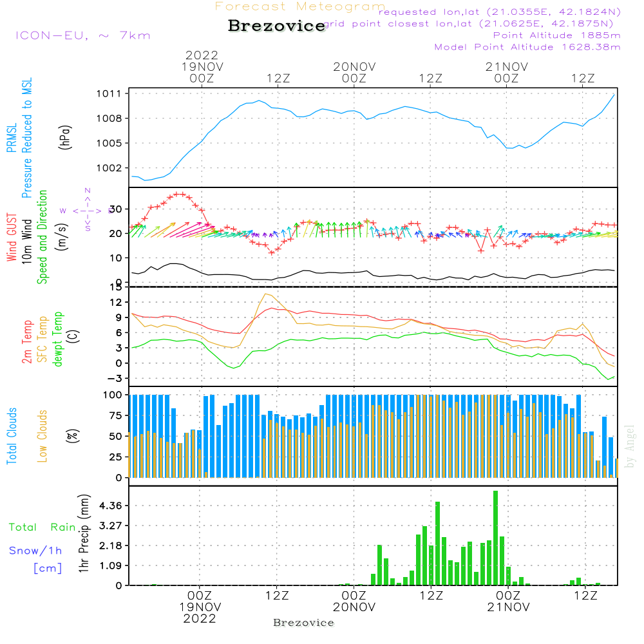
Task: Click the tallest green precipitation bar
Action: coord(495,538)
